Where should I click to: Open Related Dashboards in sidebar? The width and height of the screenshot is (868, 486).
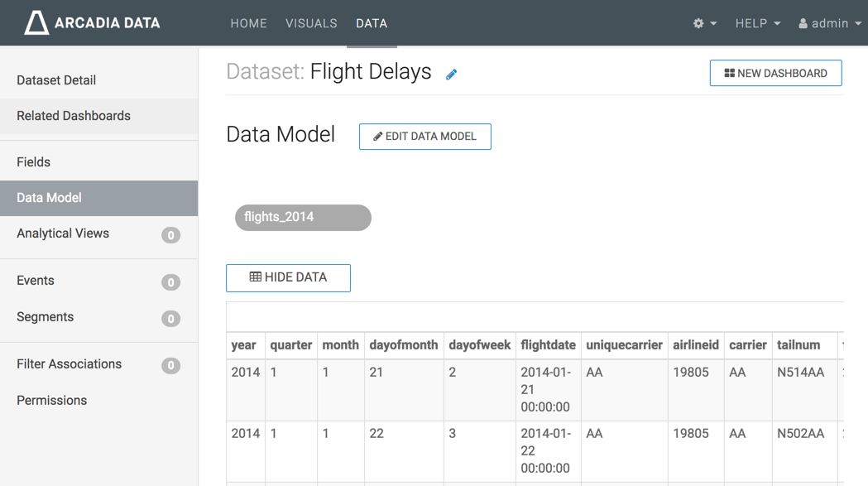click(74, 116)
